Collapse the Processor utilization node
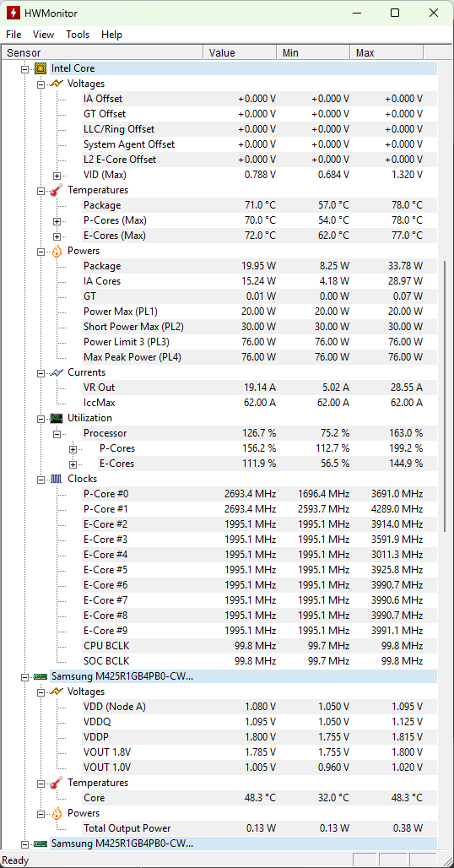Viewport: 454px width, 868px height. [57, 434]
